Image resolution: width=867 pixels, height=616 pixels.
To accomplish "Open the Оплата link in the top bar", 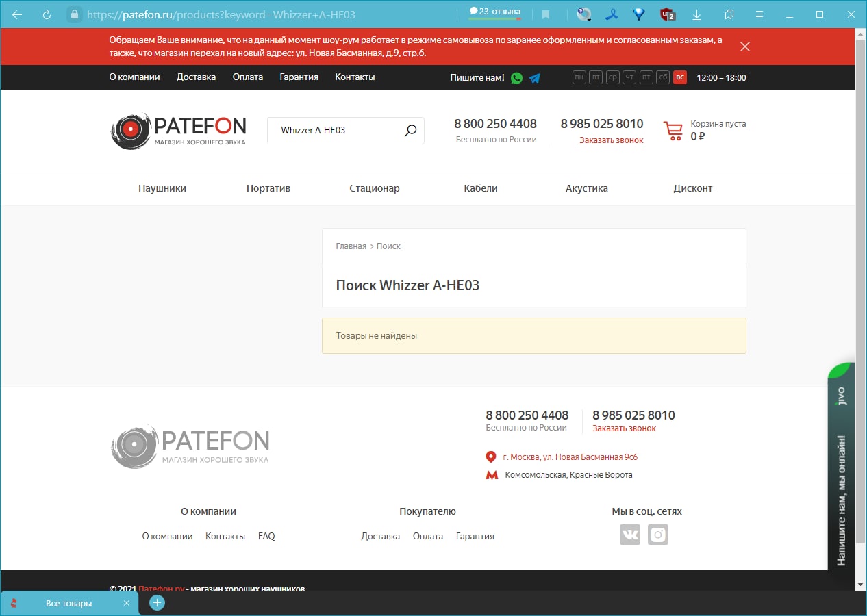I will coord(248,77).
